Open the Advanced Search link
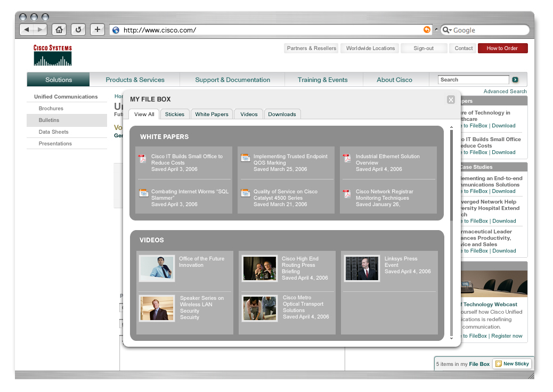Image resolution: width=553 pixels, height=392 pixels. [505, 91]
